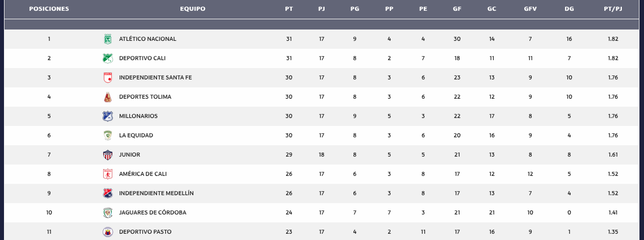
Task: Click the EQUIPO column header
Action: tap(192, 9)
